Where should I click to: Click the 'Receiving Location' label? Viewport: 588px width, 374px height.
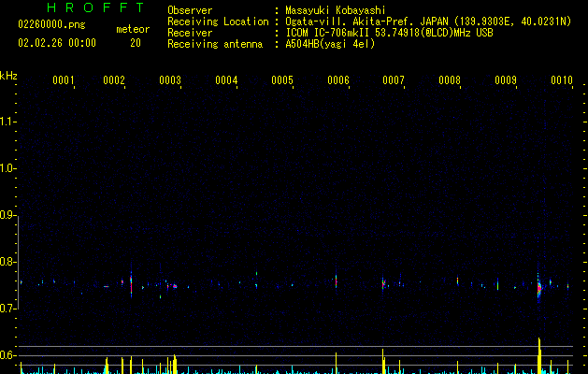pyautogui.click(x=218, y=22)
